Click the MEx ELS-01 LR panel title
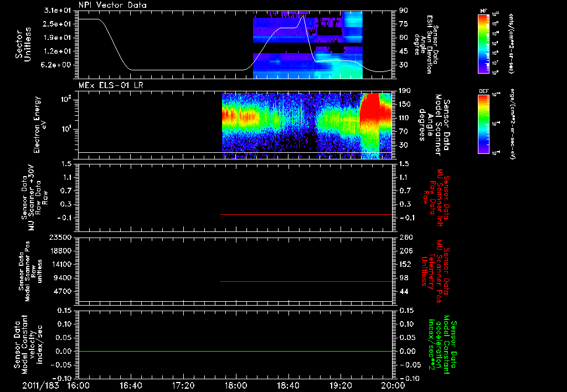This screenshot has height=392, width=567. pyautogui.click(x=111, y=86)
